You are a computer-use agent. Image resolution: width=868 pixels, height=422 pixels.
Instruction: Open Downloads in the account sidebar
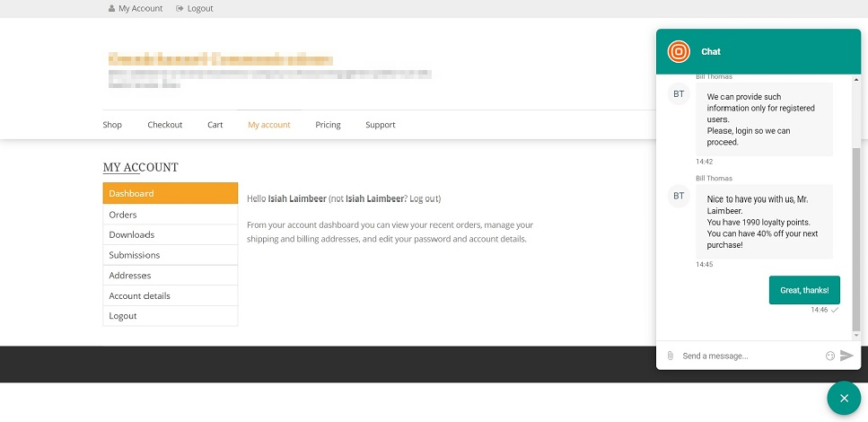point(171,235)
